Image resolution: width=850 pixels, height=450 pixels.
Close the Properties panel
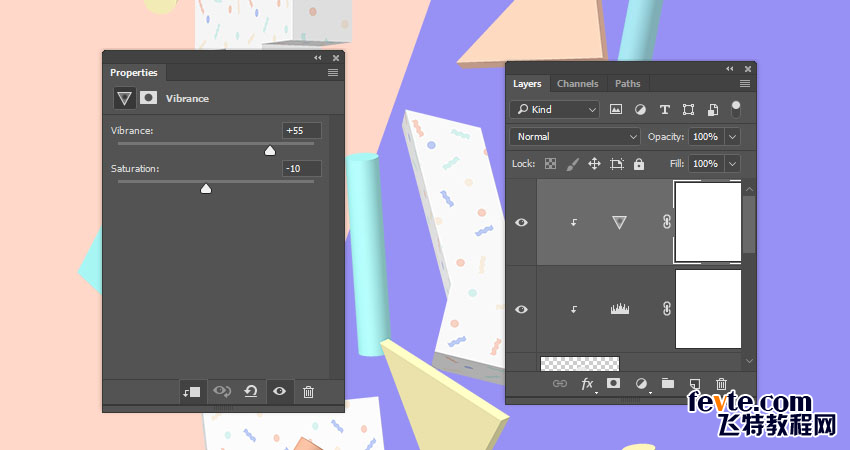pos(336,57)
